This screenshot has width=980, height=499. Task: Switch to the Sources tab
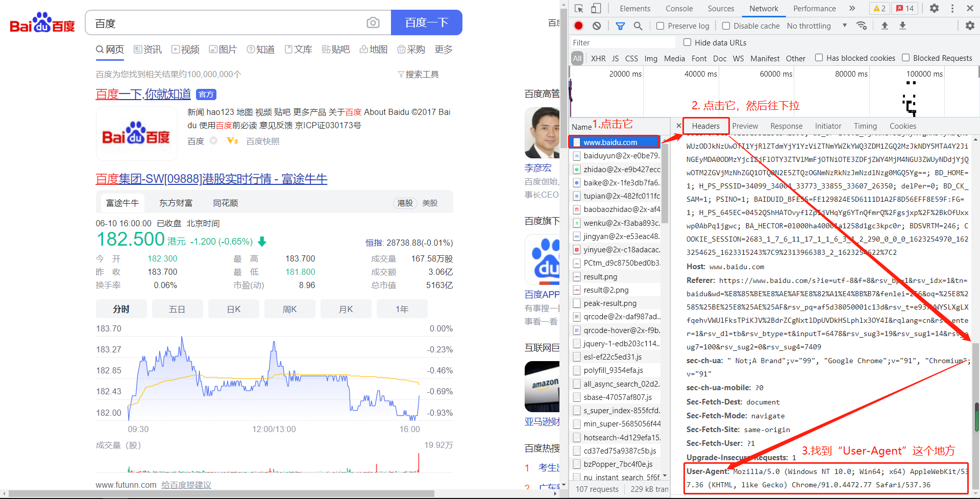pyautogui.click(x=721, y=9)
